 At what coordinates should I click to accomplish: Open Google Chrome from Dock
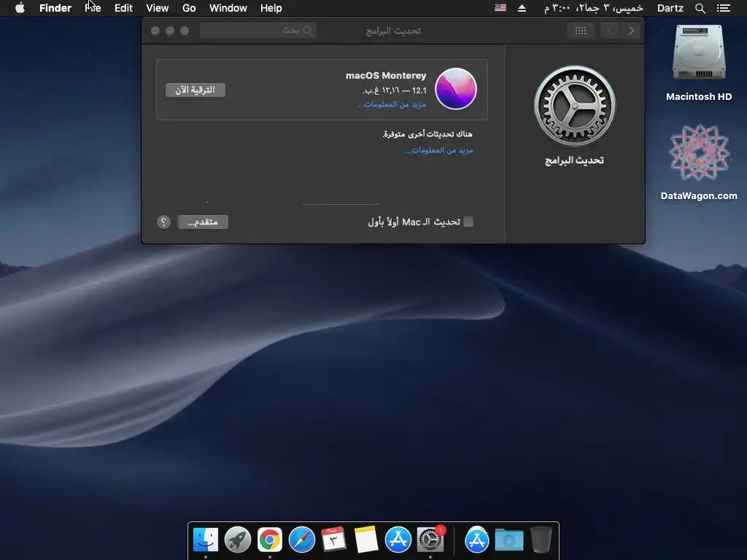(270, 540)
